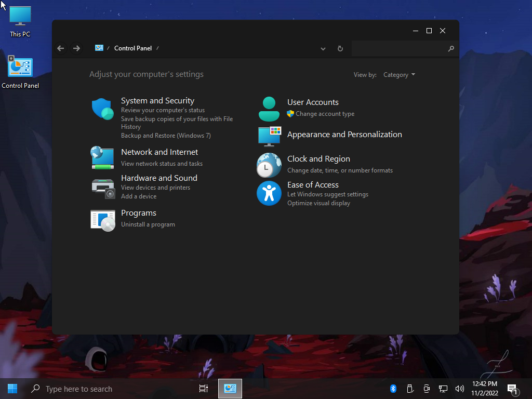Go back using the back arrow

(x=61, y=48)
